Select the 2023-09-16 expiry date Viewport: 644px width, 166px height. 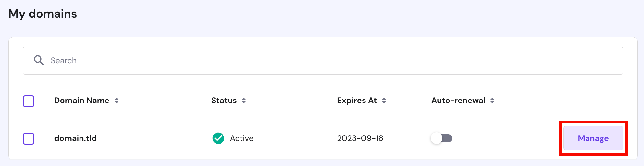[x=360, y=138]
